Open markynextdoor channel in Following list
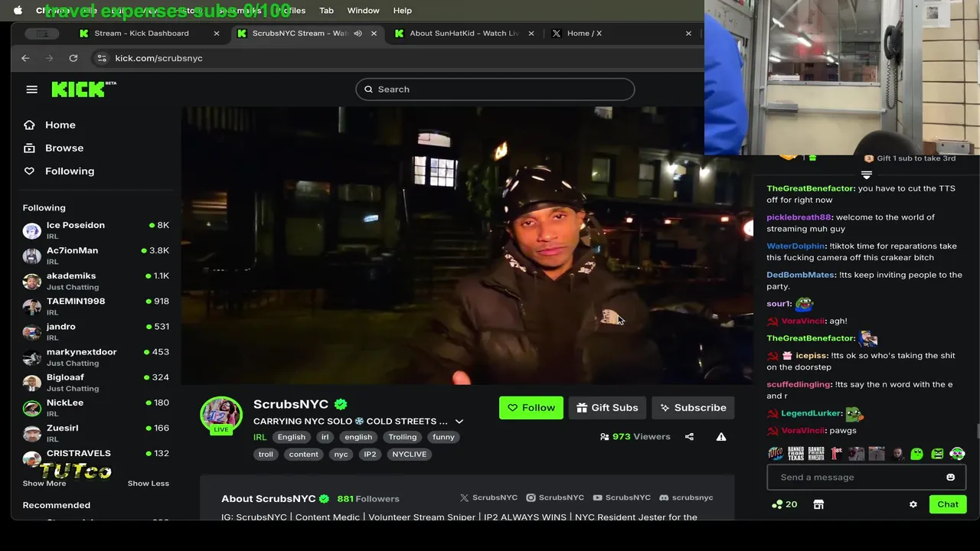This screenshot has width=980, height=551. pyautogui.click(x=96, y=357)
